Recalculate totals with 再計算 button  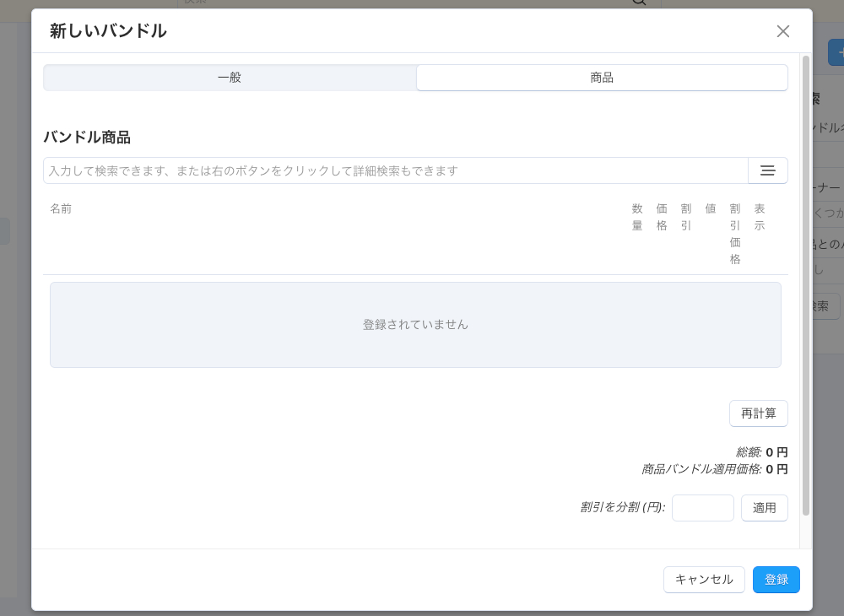click(x=759, y=413)
